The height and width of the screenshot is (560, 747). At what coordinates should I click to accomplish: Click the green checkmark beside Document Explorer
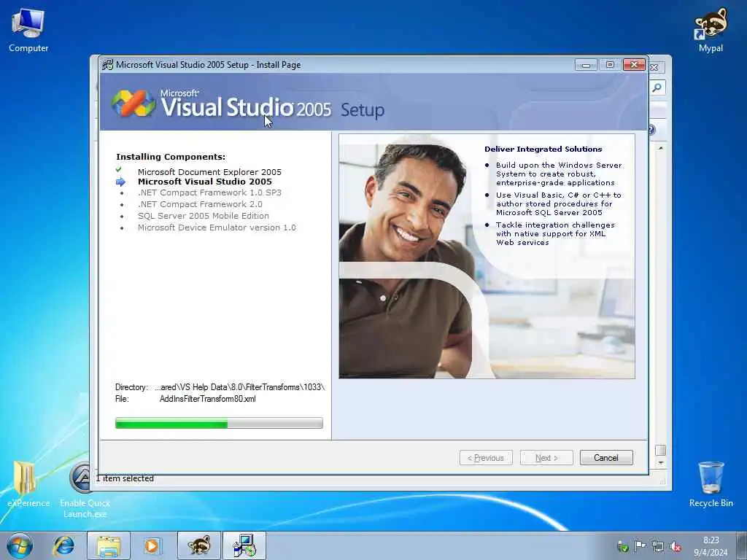coord(119,169)
